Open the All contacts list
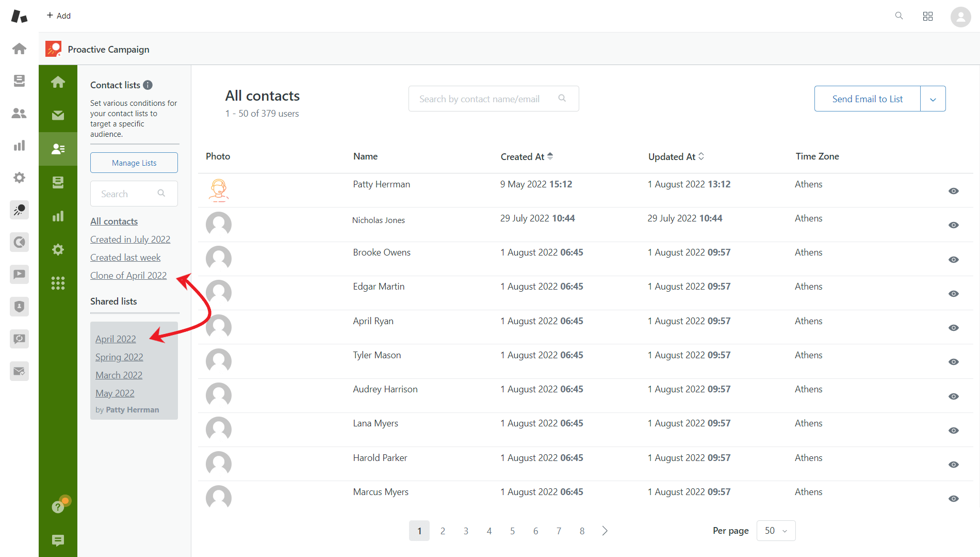 (x=114, y=221)
